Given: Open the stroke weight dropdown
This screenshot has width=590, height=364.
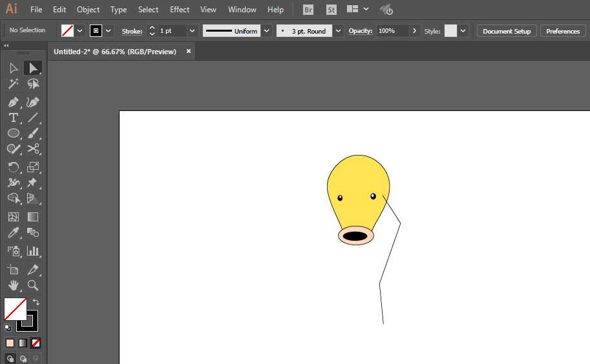Looking at the screenshot, I should click(x=192, y=31).
